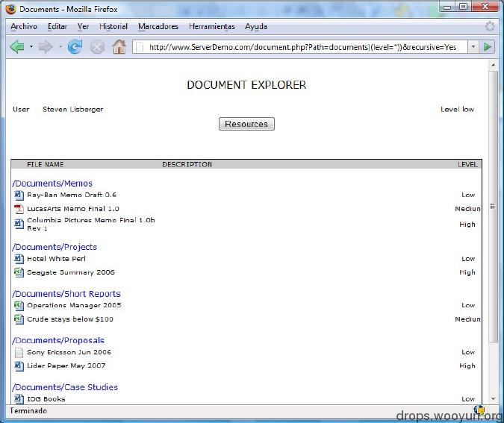Open Lider Paper May 2007
This screenshot has width=504, height=423.
tap(66, 366)
